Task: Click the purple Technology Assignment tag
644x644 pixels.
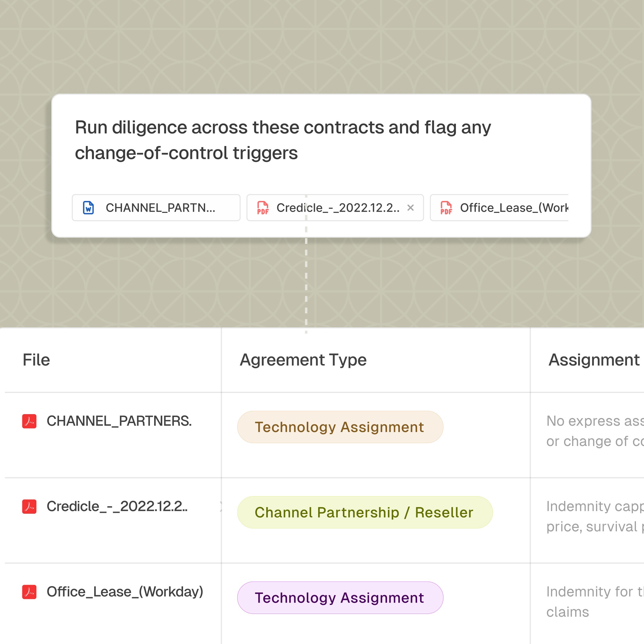Action: [340, 598]
